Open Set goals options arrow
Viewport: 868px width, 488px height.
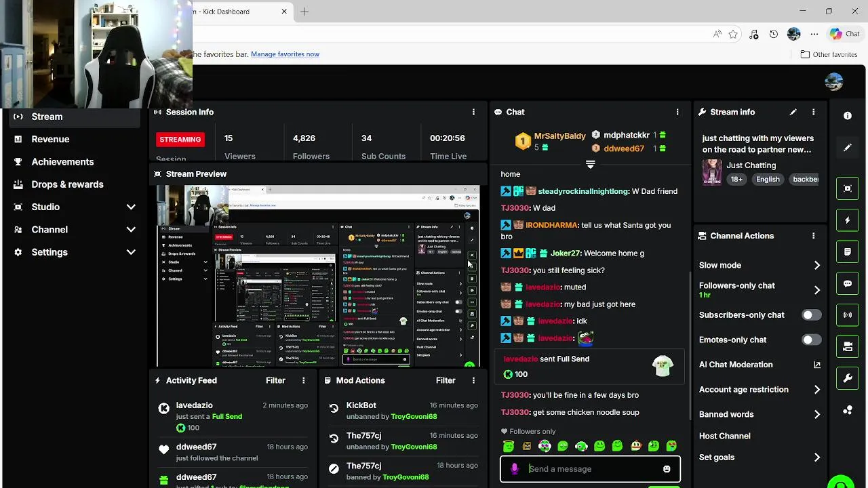[816, 457]
